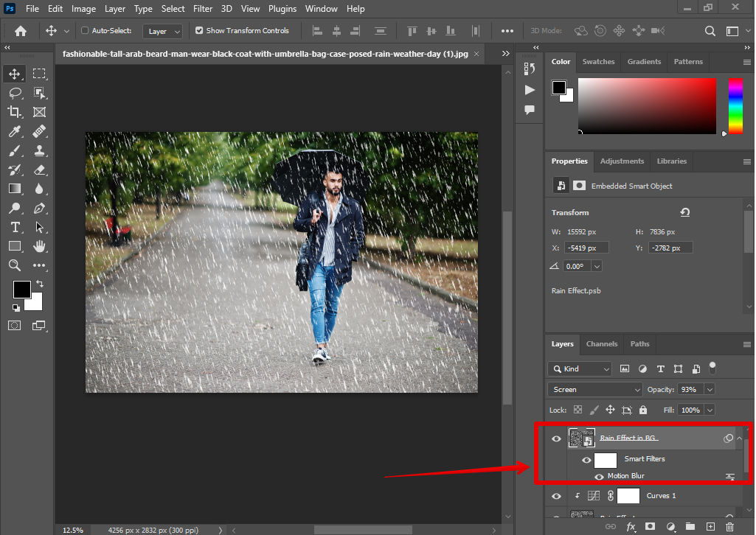Collapse Rain Effect in BG smart filters
This screenshot has height=535, width=756.
tap(739, 438)
